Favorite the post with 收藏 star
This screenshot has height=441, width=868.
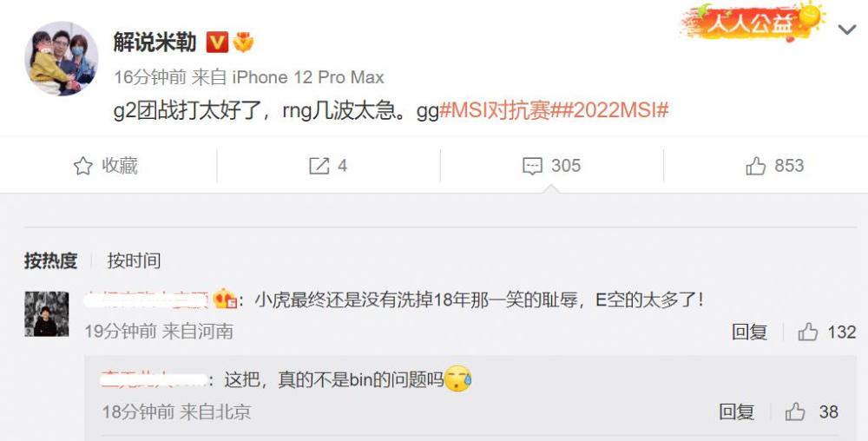tap(106, 166)
